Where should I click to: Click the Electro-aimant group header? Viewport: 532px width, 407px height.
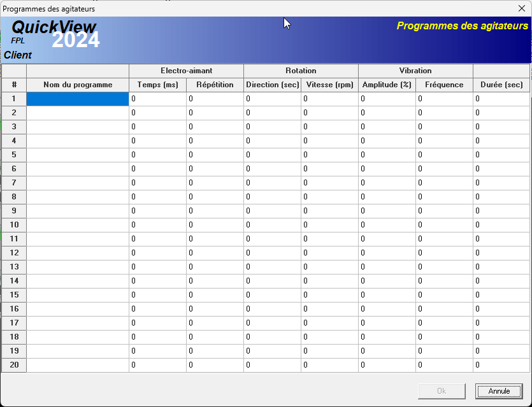coord(186,71)
